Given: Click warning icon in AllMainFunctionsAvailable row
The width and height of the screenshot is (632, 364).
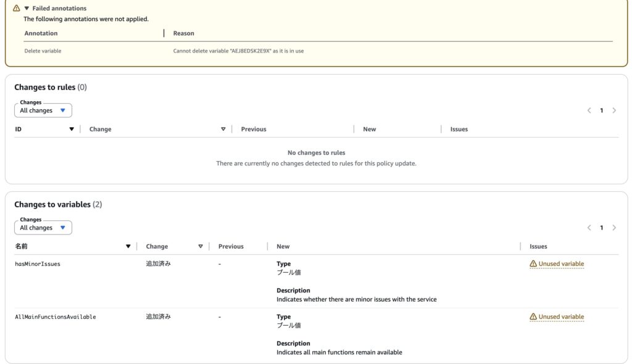Looking at the screenshot, I should pyautogui.click(x=533, y=316).
